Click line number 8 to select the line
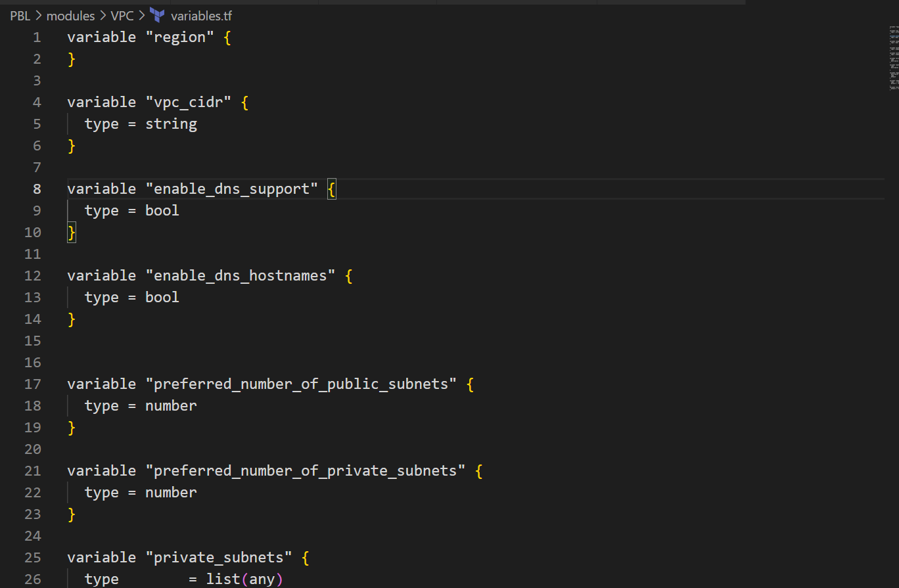Viewport: 899px width, 588px height. (37, 189)
